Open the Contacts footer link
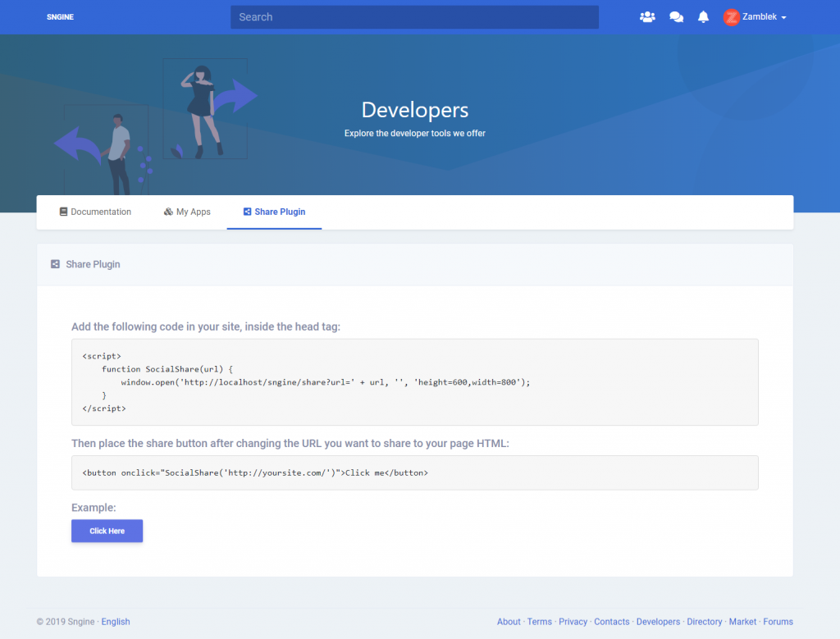The height and width of the screenshot is (639, 840). [x=612, y=622]
